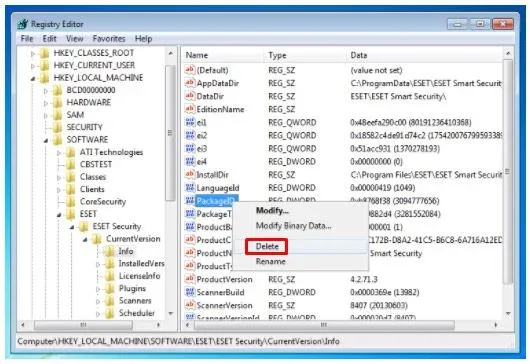Screen dimensions: 530x364
Task: Choose Delete in the context menu
Action: 267,246
